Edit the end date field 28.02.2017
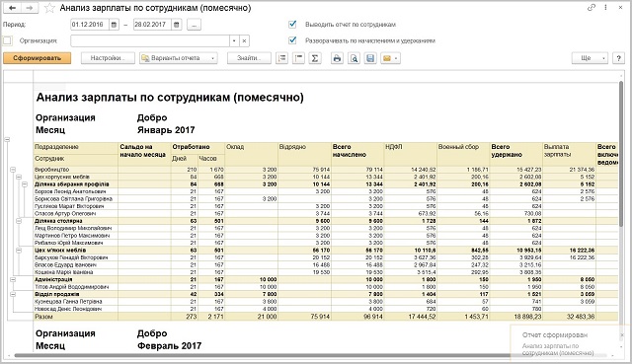The height and width of the screenshot is (364, 632). coord(153,25)
